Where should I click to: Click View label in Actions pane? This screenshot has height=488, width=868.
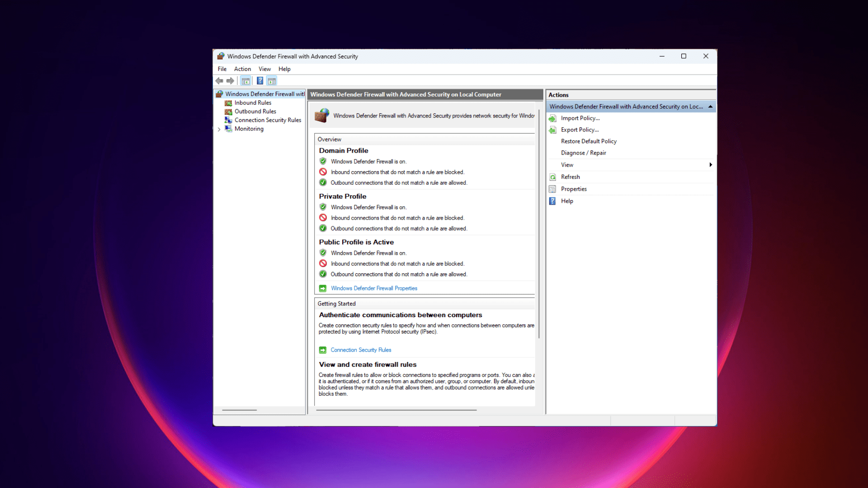pos(567,165)
